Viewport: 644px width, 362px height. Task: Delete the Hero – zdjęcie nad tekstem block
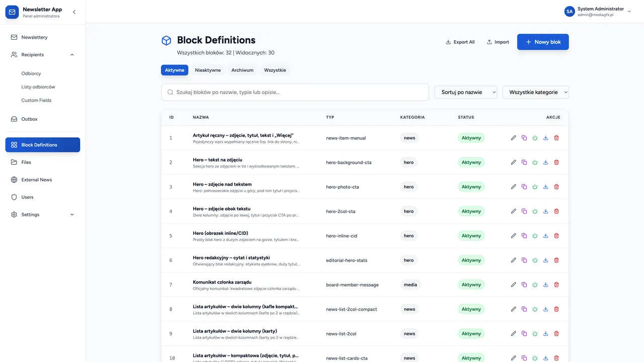[x=556, y=187]
